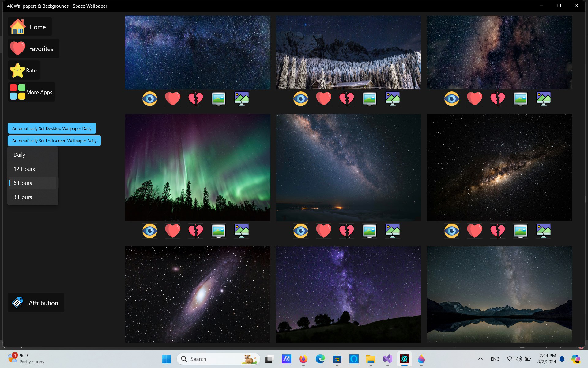Favorite the blue Milky Way wallpaper with the heart
Image resolution: width=588 pixels, height=368 pixels.
point(173,99)
